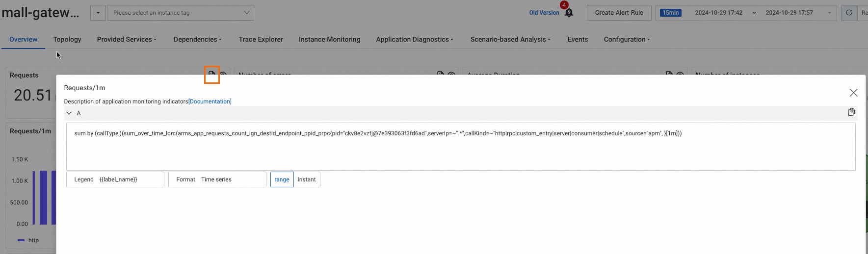Click the Number of errors query icon

click(440, 74)
